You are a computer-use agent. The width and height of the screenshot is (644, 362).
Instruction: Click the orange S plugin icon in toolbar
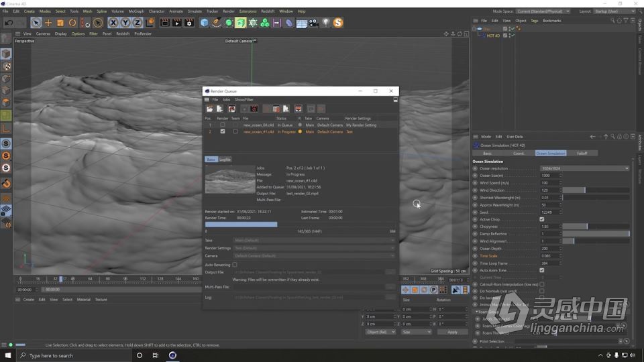[338, 23]
